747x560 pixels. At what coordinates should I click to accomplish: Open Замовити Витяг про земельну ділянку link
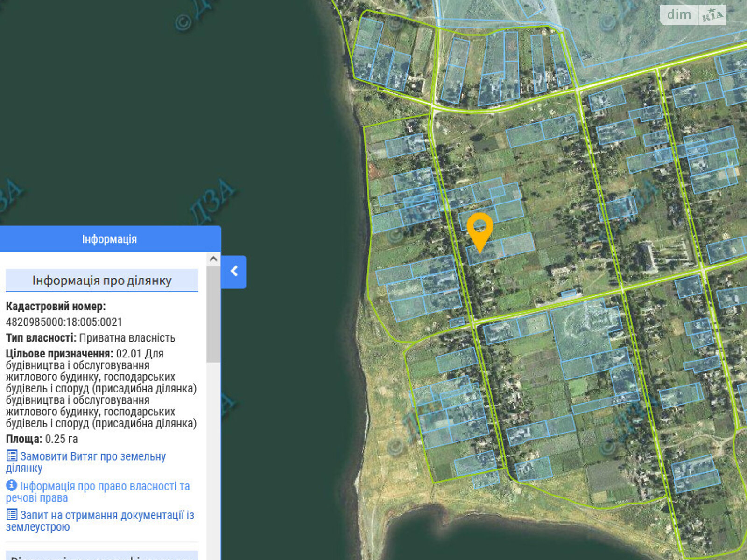pyautogui.click(x=92, y=457)
